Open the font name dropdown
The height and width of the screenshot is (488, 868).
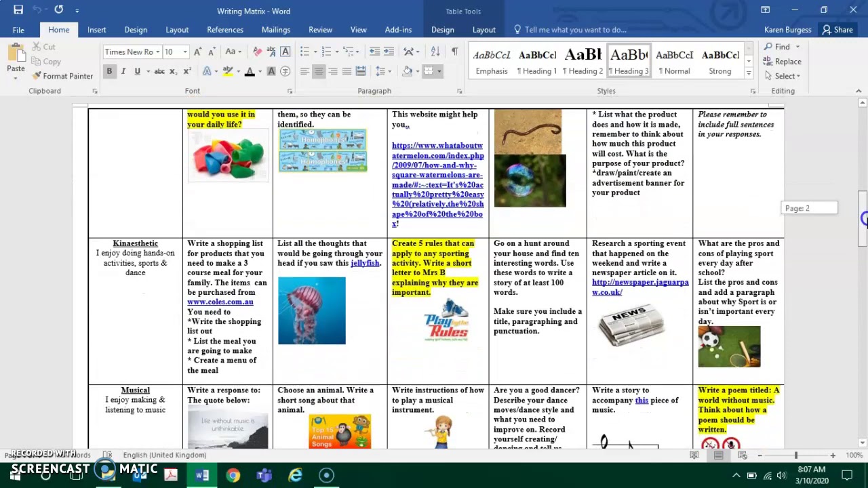point(157,52)
